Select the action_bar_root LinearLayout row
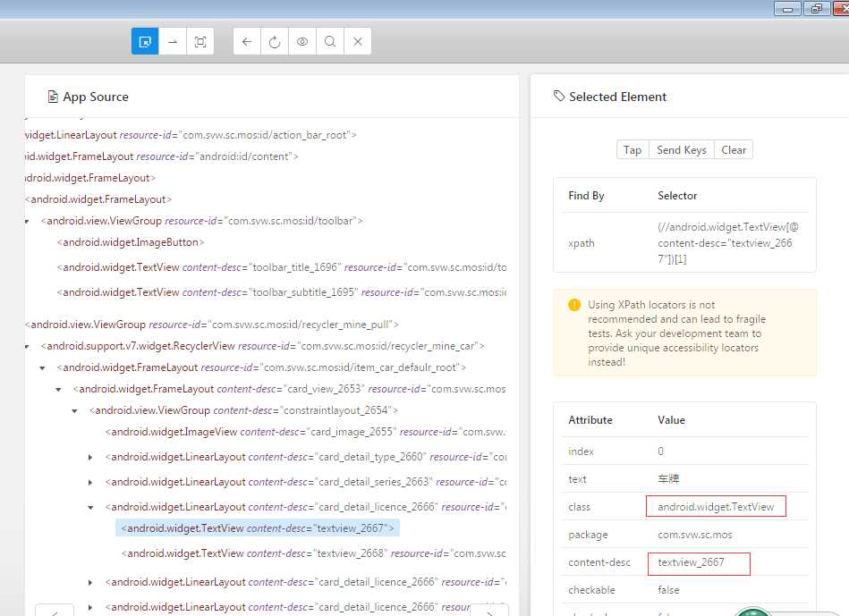849x616 pixels. [191, 135]
